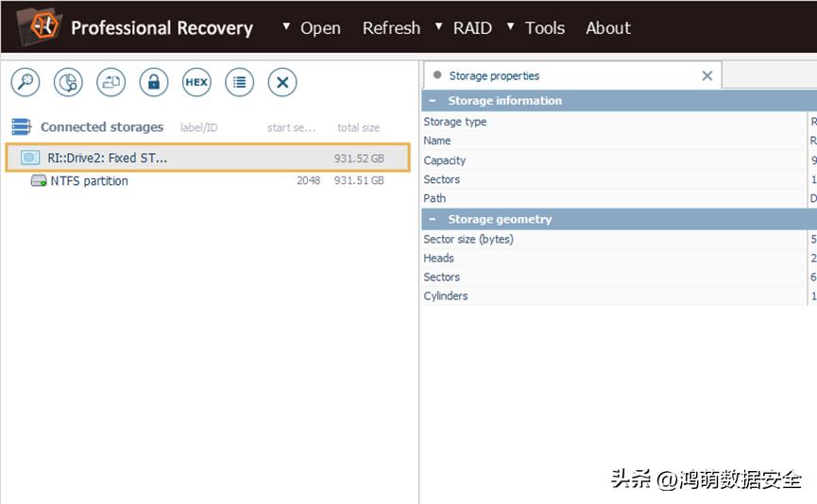Collapse the Storage geometry section

click(433, 219)
